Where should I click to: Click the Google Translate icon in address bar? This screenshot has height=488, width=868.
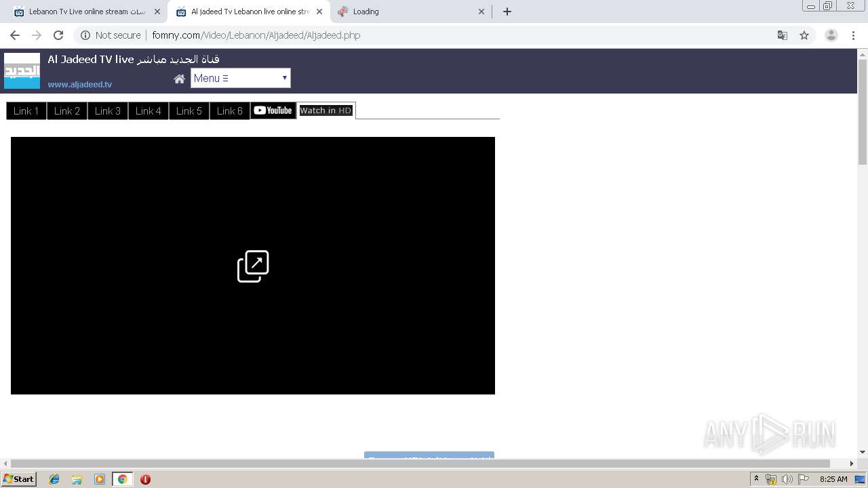coord(782,35)
